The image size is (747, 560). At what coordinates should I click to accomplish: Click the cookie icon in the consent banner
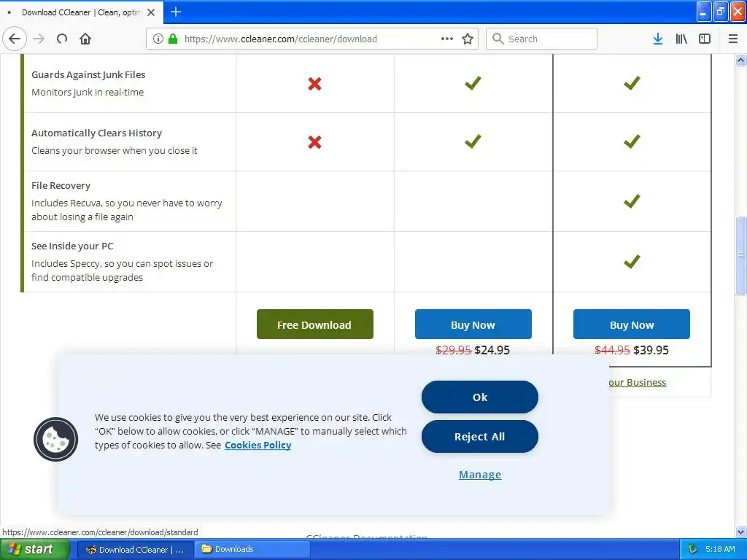click(x=55, y=439)
